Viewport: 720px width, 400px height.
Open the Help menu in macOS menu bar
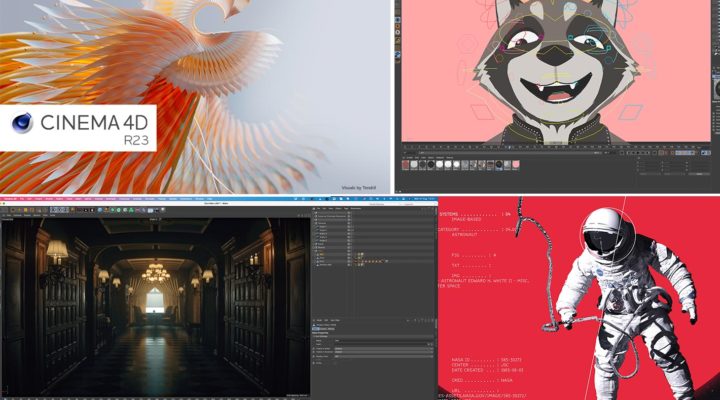click(x=209, y=199)
